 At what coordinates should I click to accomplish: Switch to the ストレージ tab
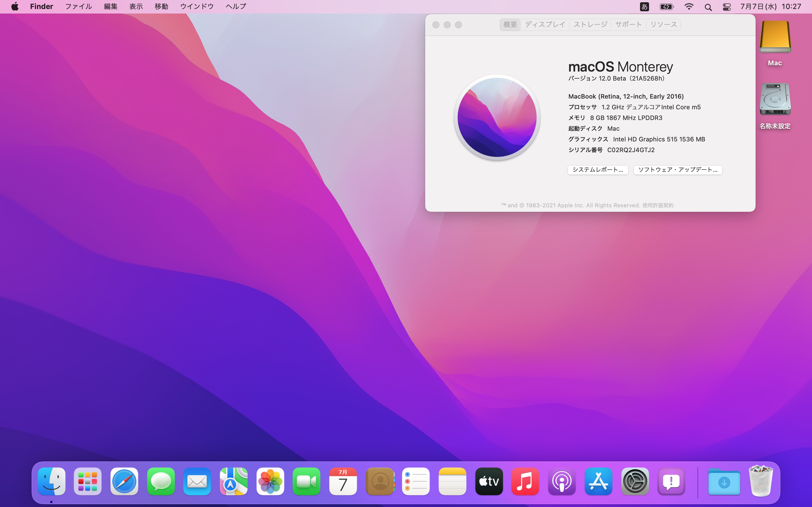[590, 25]
